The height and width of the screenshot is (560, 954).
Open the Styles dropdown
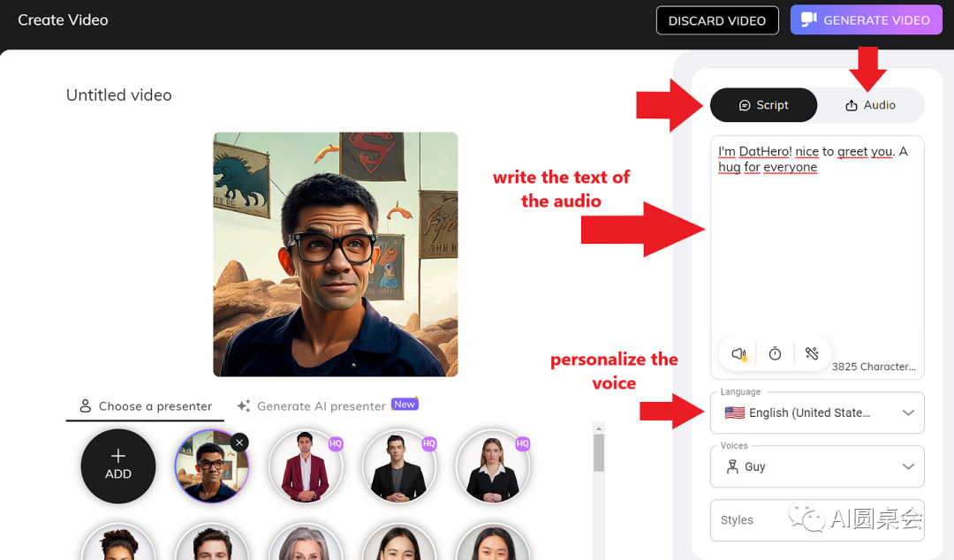point(817,520)
